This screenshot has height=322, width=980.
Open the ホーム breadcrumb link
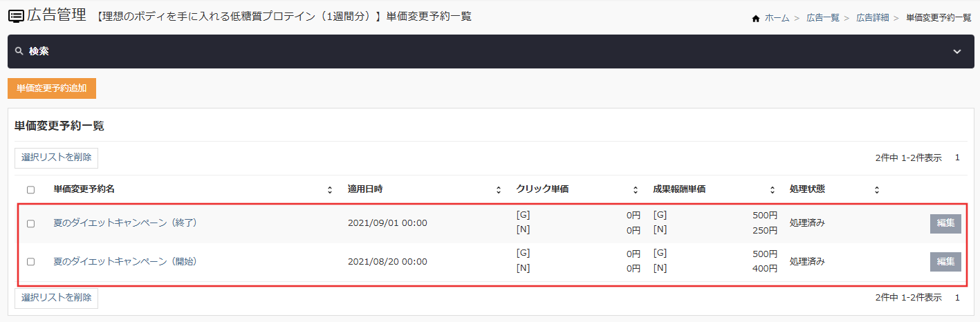(777, 18)
